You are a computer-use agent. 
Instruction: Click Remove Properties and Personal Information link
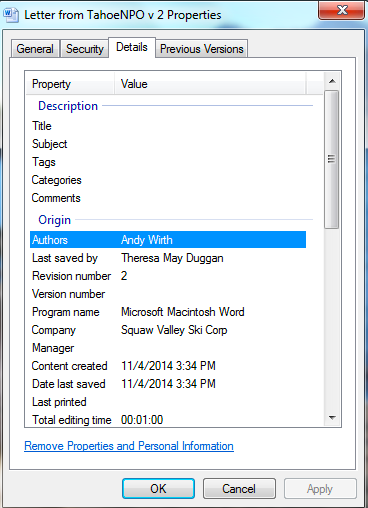coord(129,446)
